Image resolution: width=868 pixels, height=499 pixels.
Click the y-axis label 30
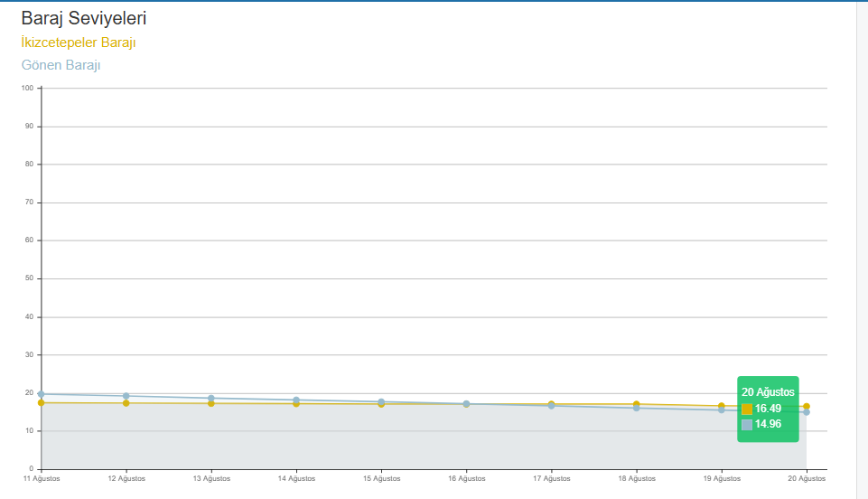29,354
